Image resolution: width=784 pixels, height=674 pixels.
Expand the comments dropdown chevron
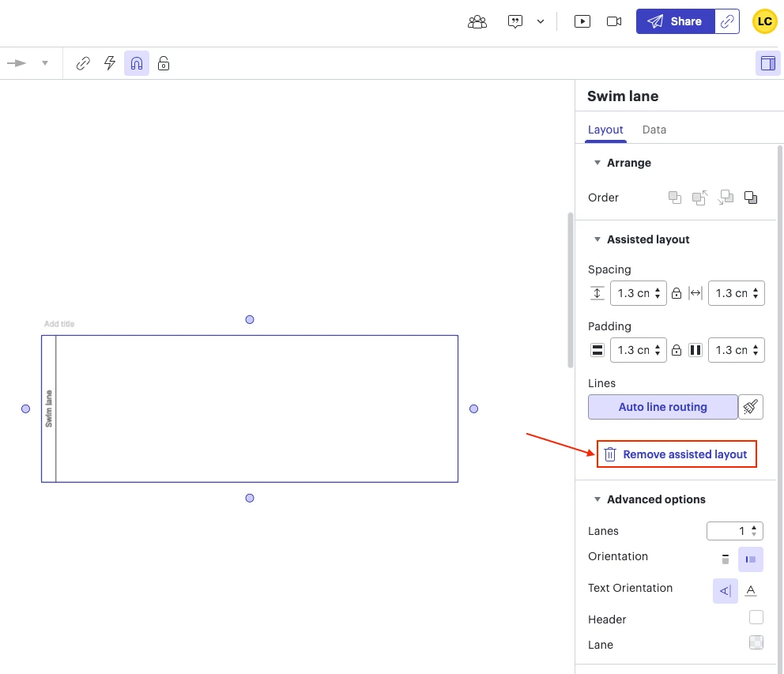[541, 21]
